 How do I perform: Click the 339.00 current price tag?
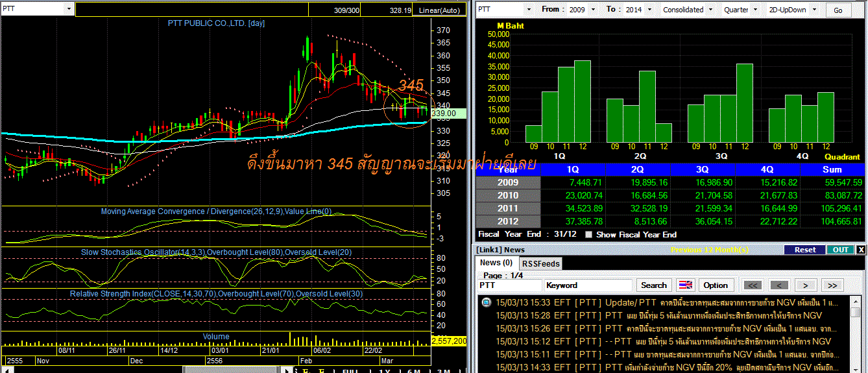pos(448,114)
